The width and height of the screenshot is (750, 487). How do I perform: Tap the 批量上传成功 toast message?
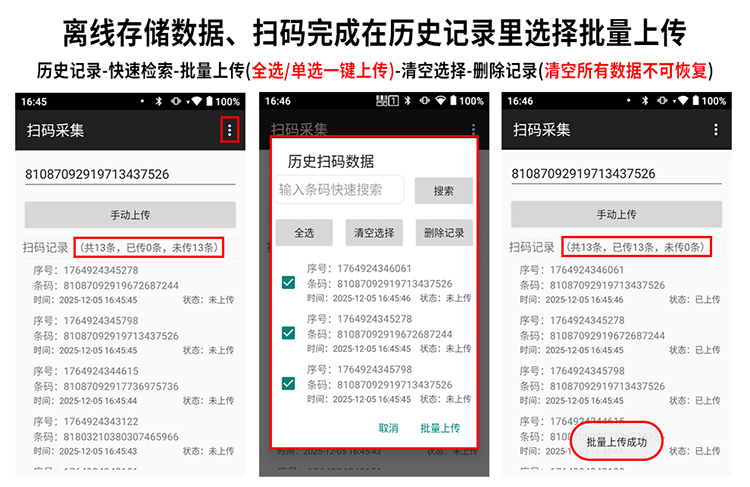point(617,442)
